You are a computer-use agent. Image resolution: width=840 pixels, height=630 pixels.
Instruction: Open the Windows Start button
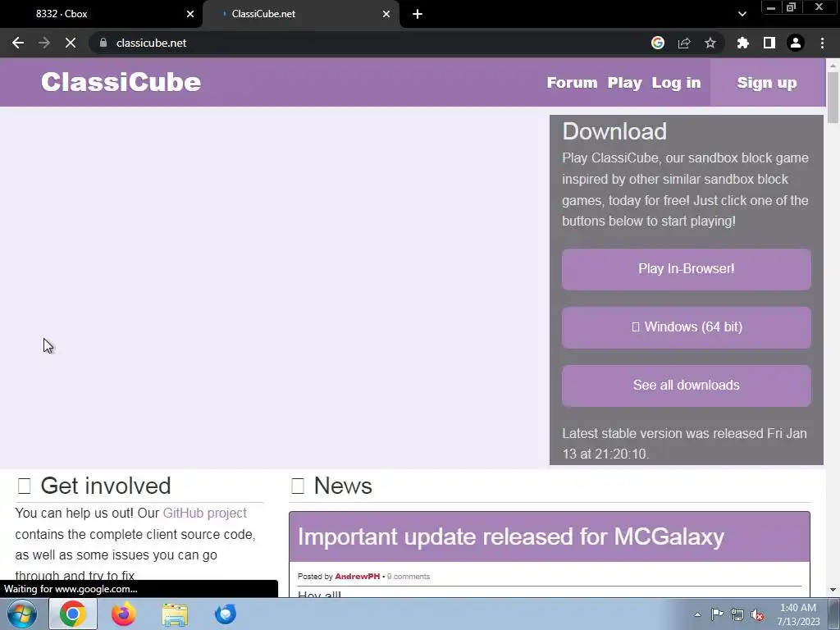click(22, 614)
